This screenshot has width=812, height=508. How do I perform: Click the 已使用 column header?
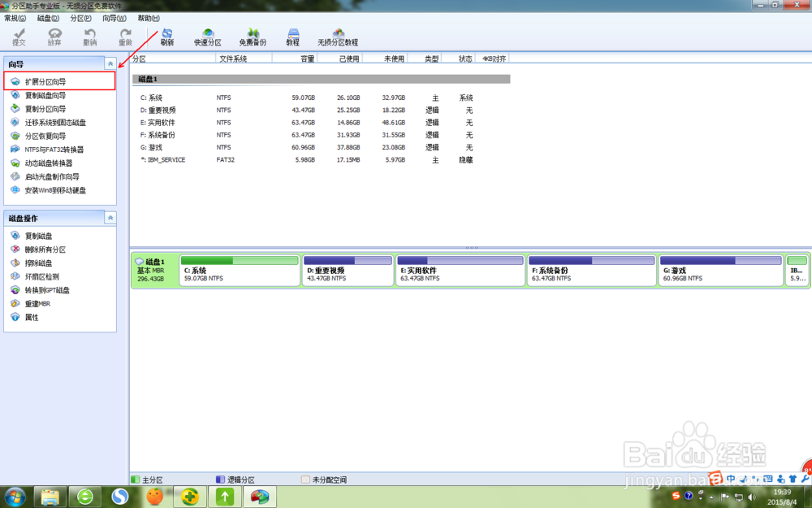coord(339,59)
